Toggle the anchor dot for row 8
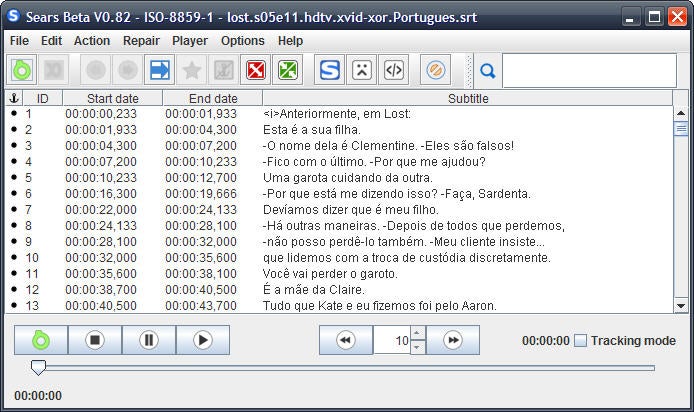This screenshot has width=694, height=412. pyautogui.click(x=14, y=225)
